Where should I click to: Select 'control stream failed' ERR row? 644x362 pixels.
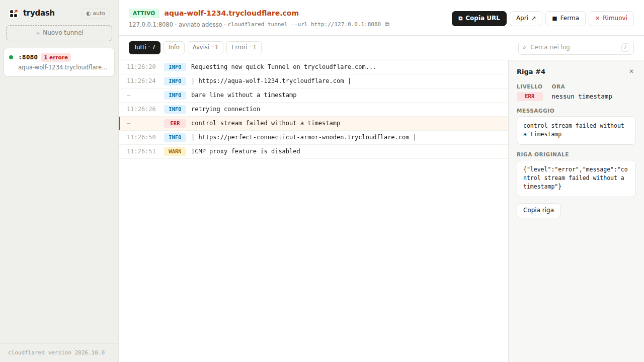[313, 124]
